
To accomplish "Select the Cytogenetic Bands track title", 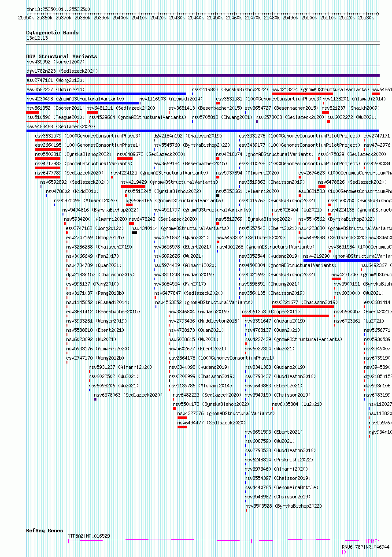I will point(52,33).
